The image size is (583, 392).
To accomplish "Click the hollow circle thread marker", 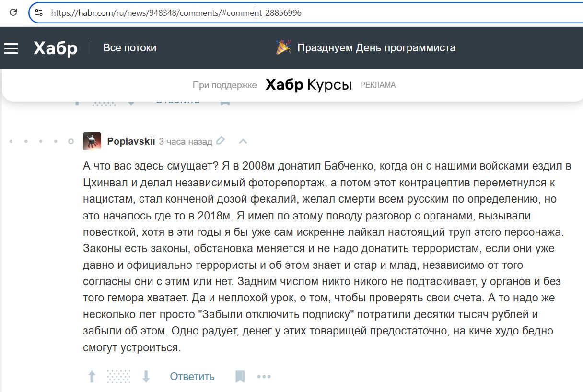I will pos(71,141).
